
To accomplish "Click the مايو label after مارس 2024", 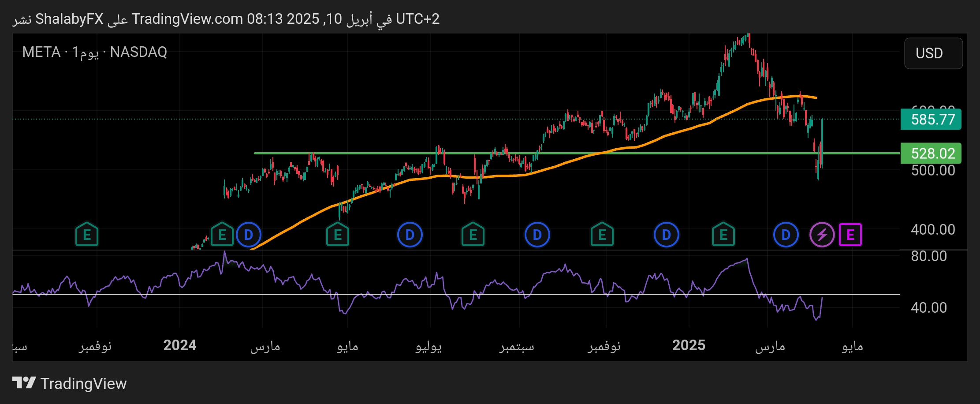I will [x=348, y=347].
